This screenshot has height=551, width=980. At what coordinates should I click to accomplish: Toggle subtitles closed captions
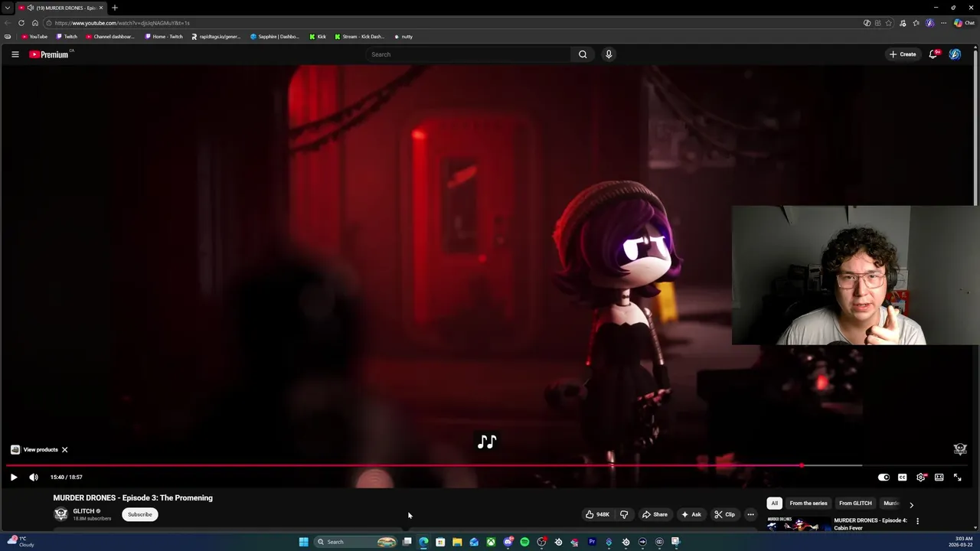(902, 478)
